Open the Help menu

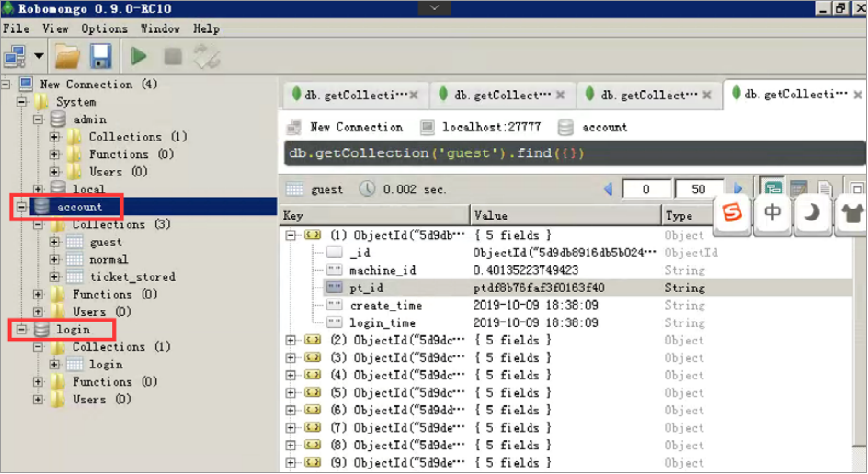[x=206, y=28]
